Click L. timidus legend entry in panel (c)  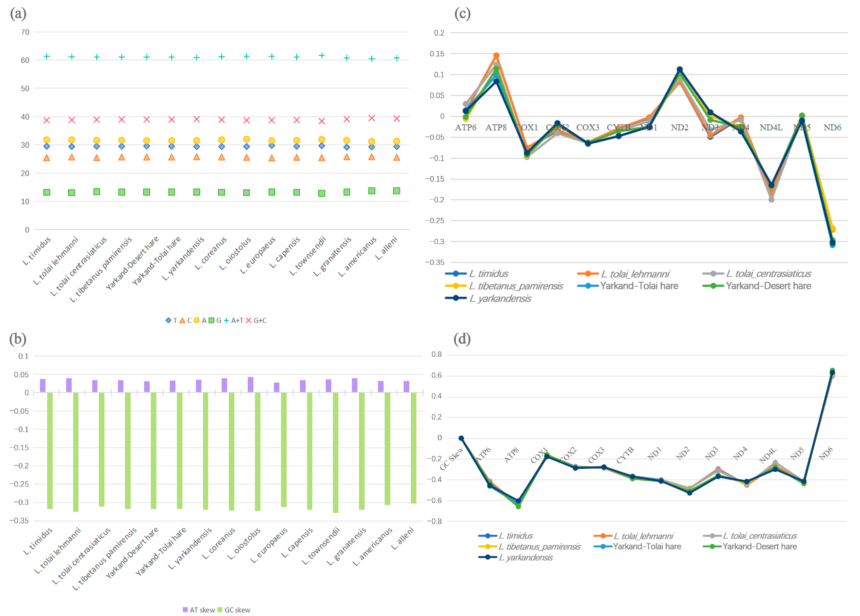477,273
